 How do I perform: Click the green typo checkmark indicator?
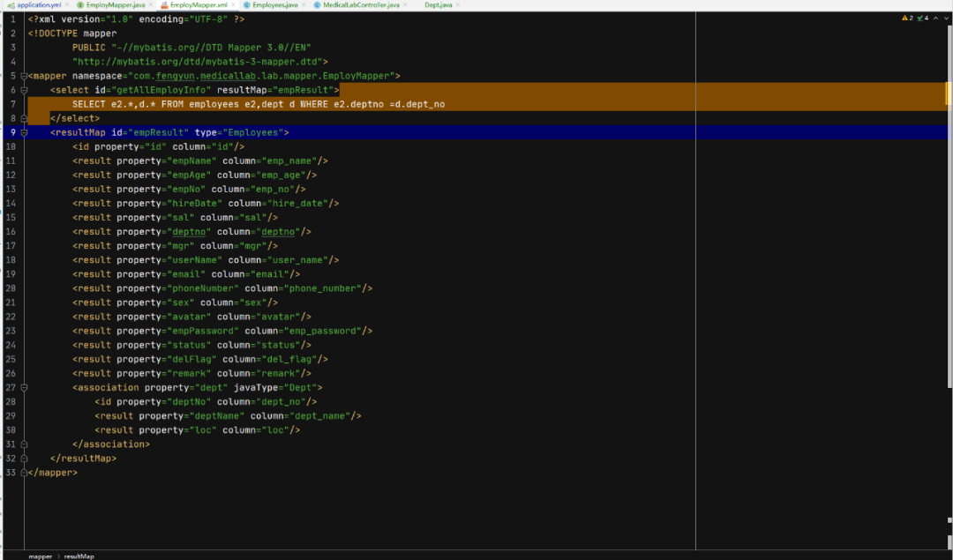coord(922,19)
